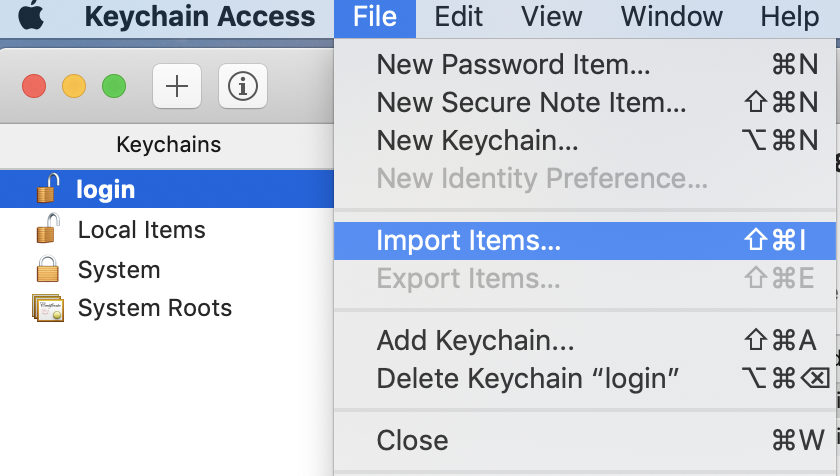Choose Add Keychain… menu option

point(584,341)
